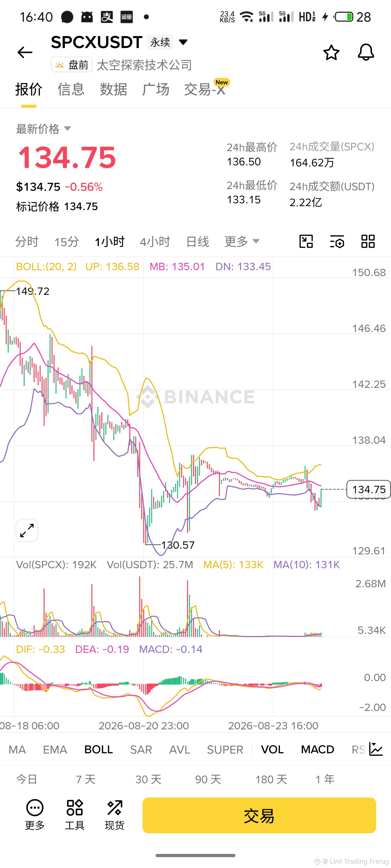This screenshot has height=868, width=391.
Task: Expand the 最新价格 price type dropdown
Action: point(67,128)
